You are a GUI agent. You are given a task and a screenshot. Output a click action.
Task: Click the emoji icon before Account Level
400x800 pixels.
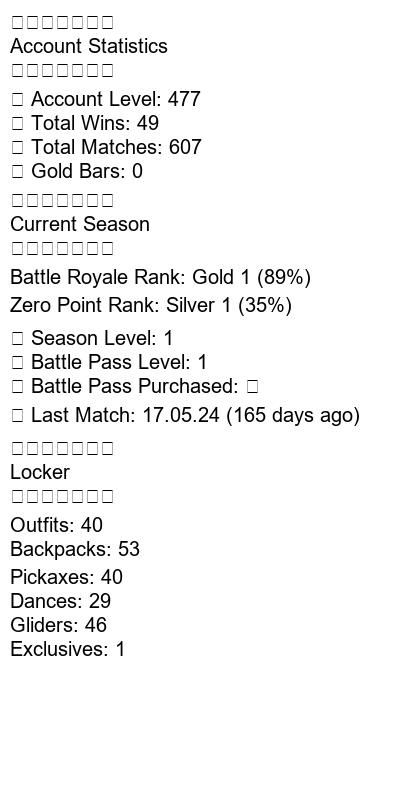(17, 99)
